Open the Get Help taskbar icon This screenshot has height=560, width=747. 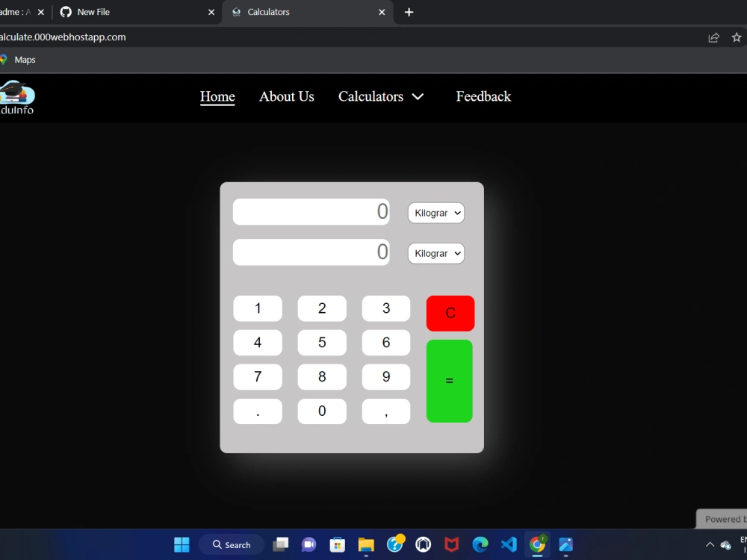coord(395,544)
